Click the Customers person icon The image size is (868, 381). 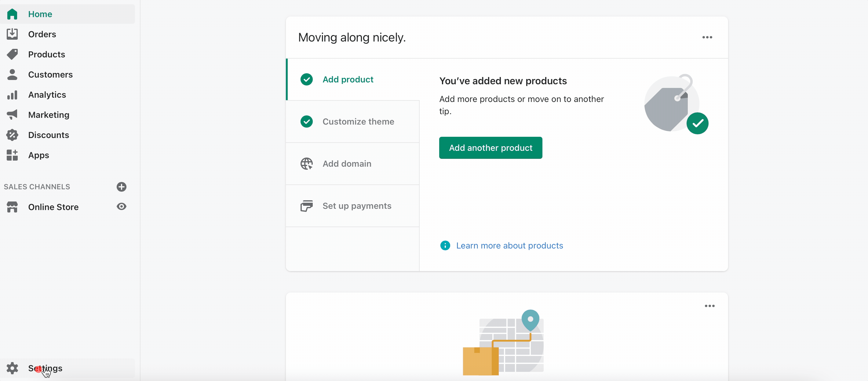point(12,74)
